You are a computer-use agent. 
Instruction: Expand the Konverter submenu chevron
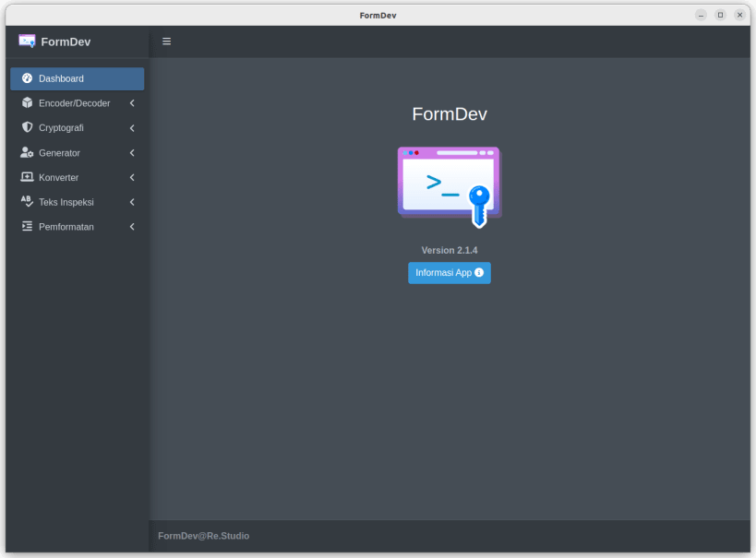132,177
